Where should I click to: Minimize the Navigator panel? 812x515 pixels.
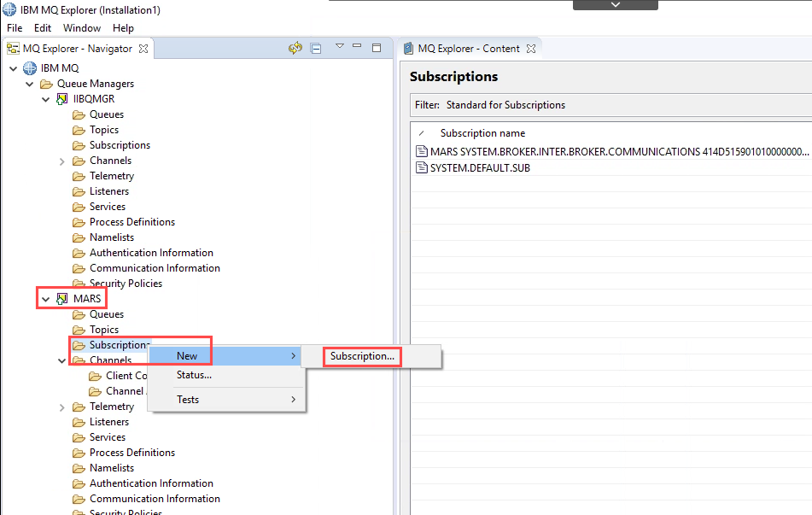click(357, 45)
